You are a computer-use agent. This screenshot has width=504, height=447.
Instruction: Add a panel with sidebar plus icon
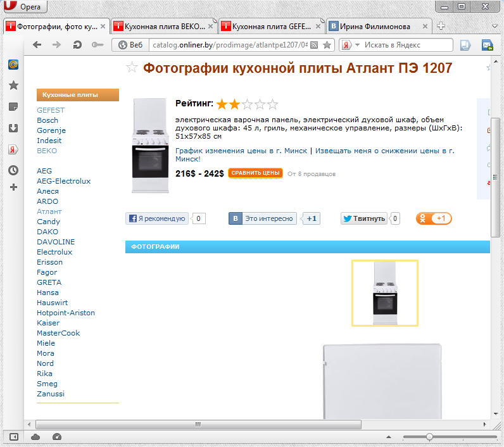tap(13, 187)
